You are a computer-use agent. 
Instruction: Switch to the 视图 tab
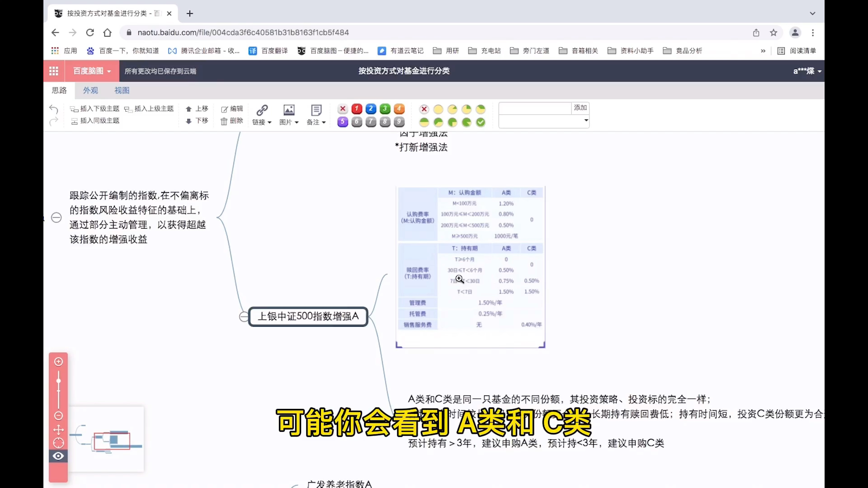[x=122, y=90]
